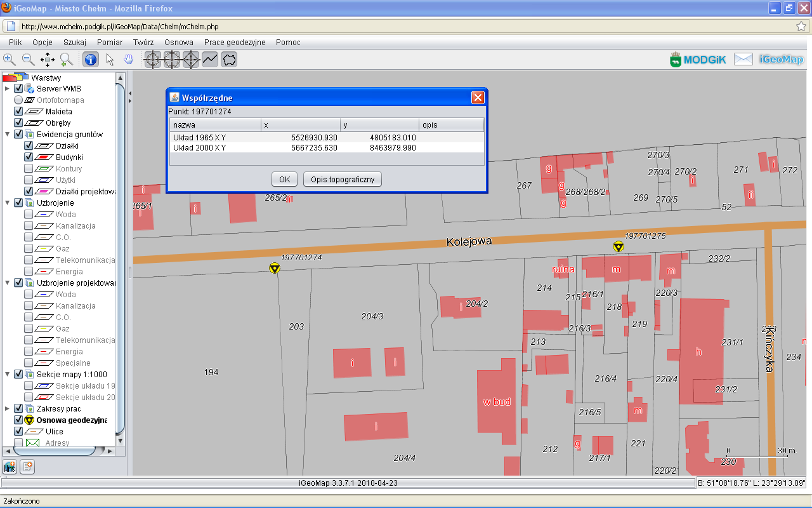Uncheck the Serwer WMS layer

(x=18, y=89)
